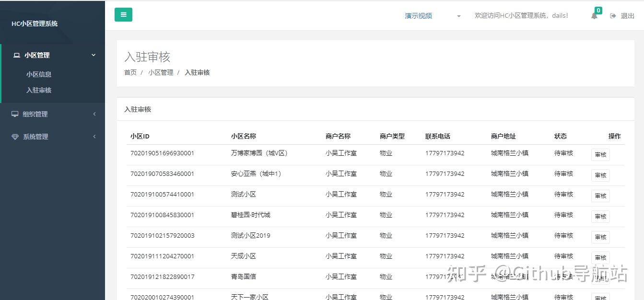Screen dimensions: 644x300
Task: Toggle the sidebar with the green hamburger button
Action: [123, 15]
